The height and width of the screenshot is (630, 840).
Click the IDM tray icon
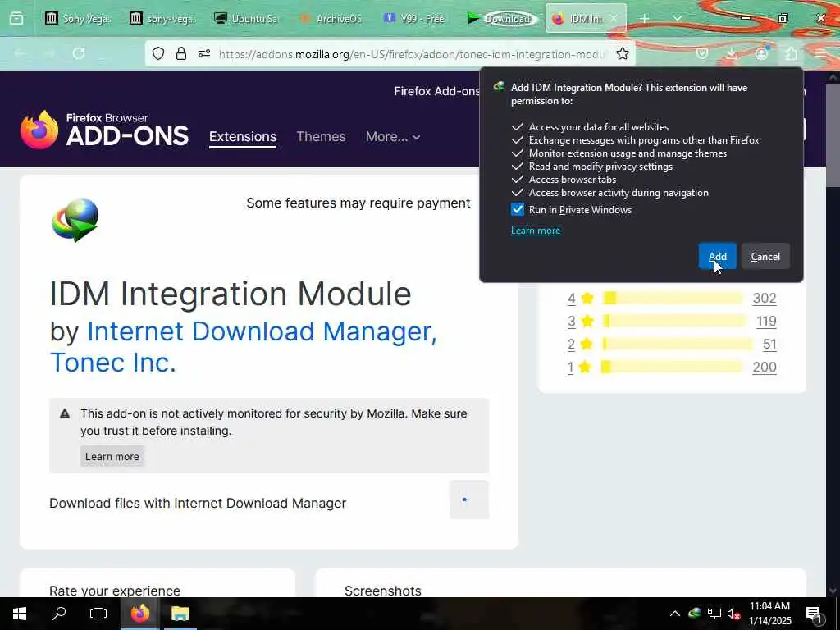(x=695, y=614)
